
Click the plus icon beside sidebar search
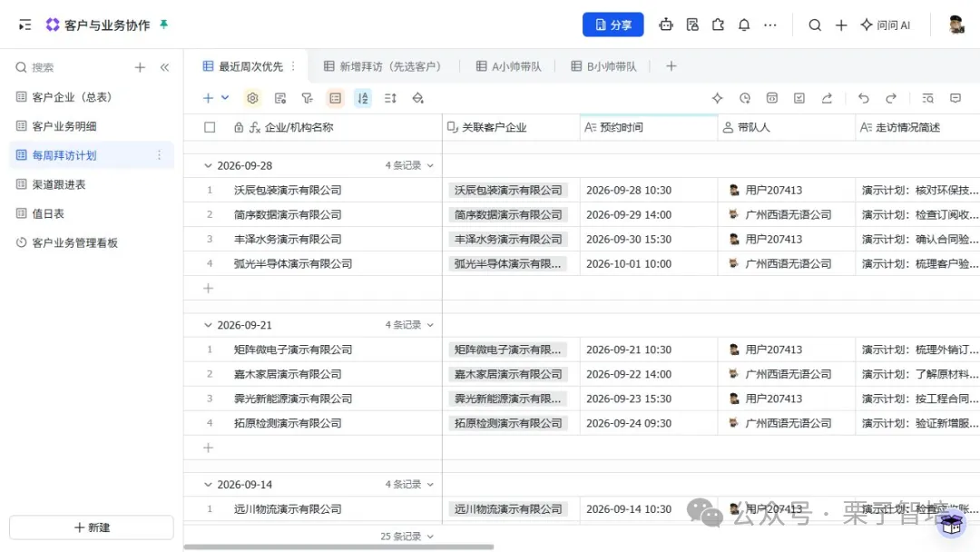(x=140, y=67)
